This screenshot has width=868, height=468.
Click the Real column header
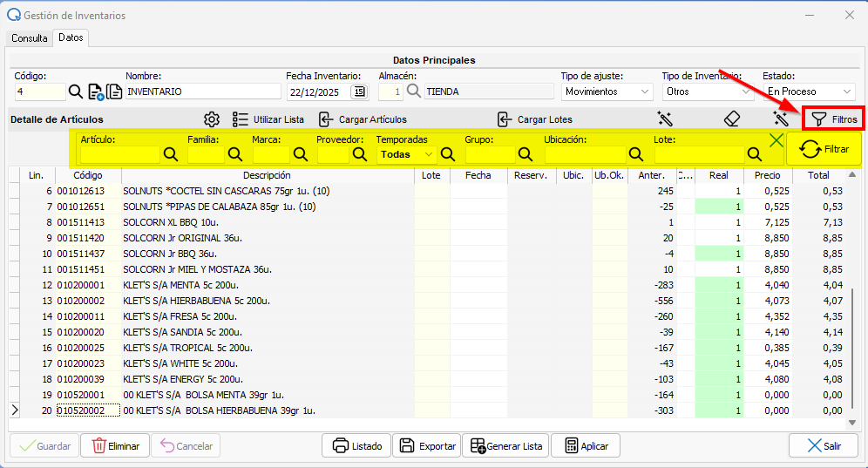click(x=719, y=175)
